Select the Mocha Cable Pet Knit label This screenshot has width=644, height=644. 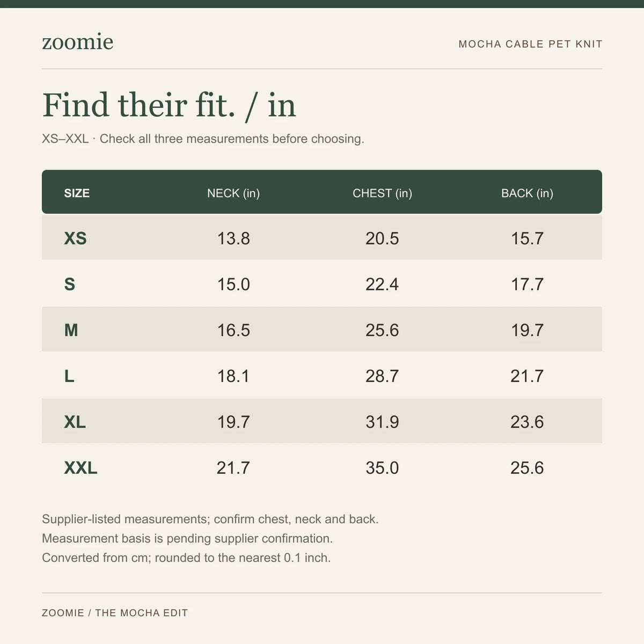coord(530,44)
